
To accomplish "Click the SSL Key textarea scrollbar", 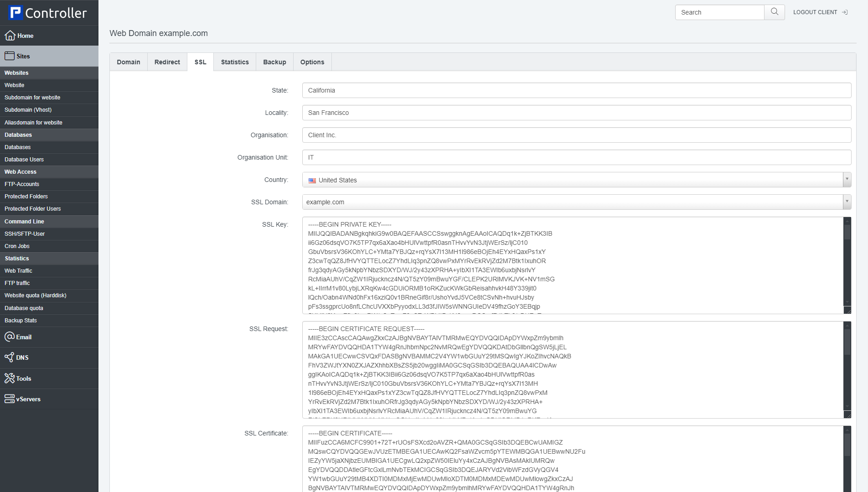I will point(847,264).
